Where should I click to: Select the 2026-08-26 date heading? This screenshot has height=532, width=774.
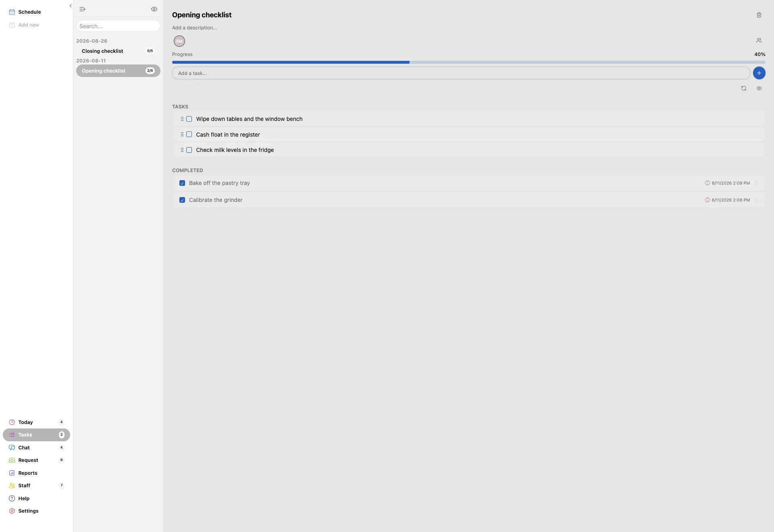pyautogui.click(x=92, y=41)
